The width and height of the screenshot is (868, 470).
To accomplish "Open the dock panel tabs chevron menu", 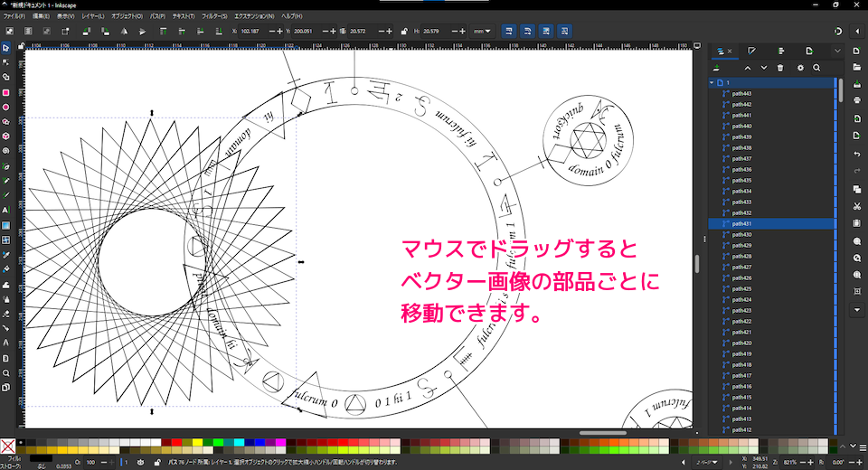I will point(837,51).
